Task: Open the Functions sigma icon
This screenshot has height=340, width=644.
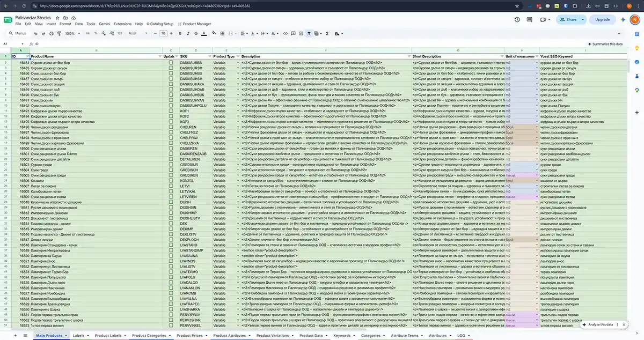Action: click(x=327, y=33)
